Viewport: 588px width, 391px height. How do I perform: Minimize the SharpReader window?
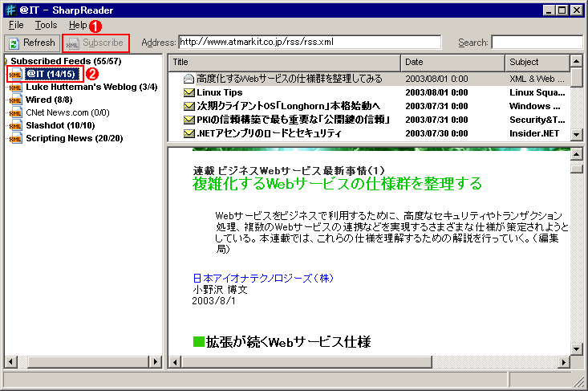(549, 10)
